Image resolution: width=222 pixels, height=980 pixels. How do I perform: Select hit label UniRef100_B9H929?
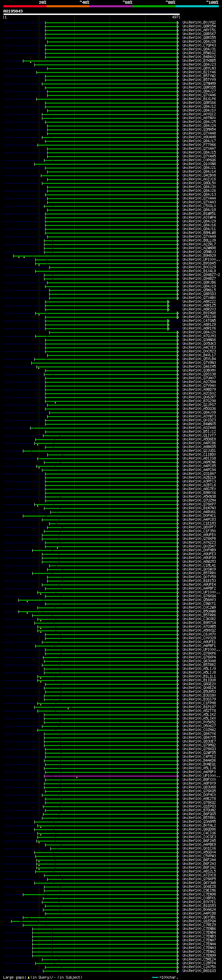click(x=199, y=256)
